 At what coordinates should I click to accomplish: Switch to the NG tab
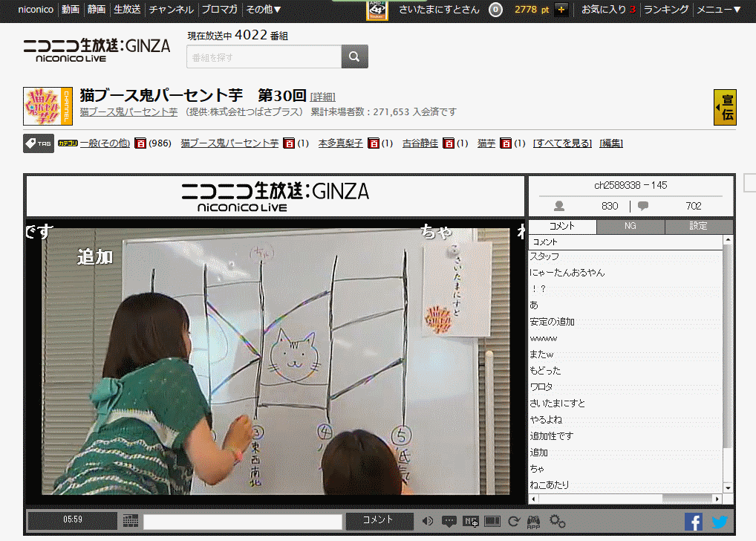pos(630,227)
